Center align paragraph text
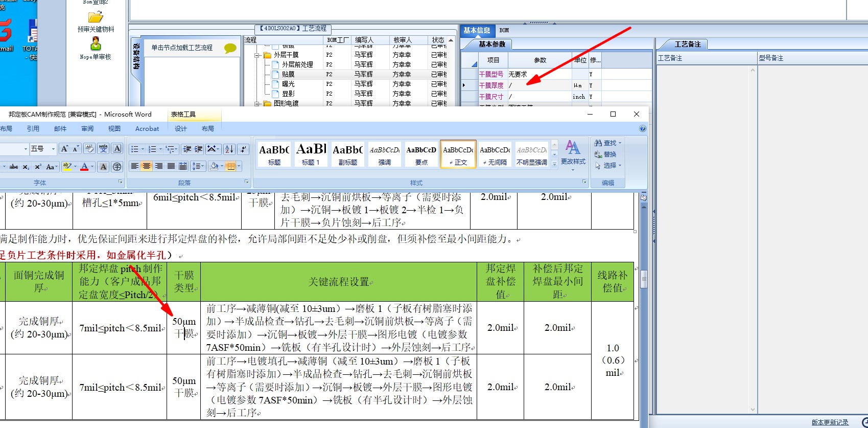This screenshot has width=868, height=428. coord(146,166)
